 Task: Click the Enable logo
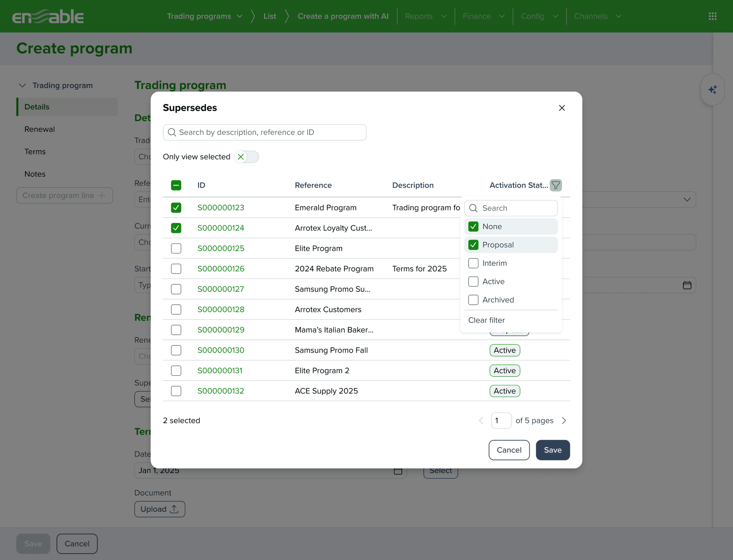tap(48, 16)
